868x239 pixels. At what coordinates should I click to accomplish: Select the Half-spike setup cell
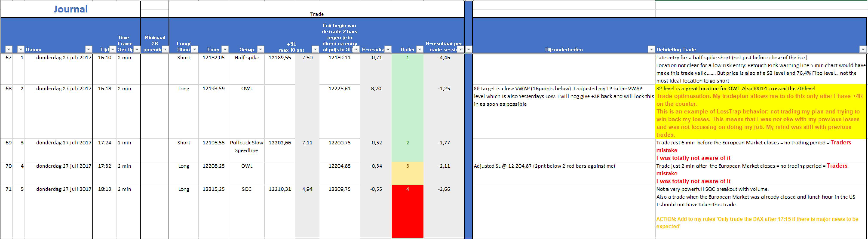(247, 69)
